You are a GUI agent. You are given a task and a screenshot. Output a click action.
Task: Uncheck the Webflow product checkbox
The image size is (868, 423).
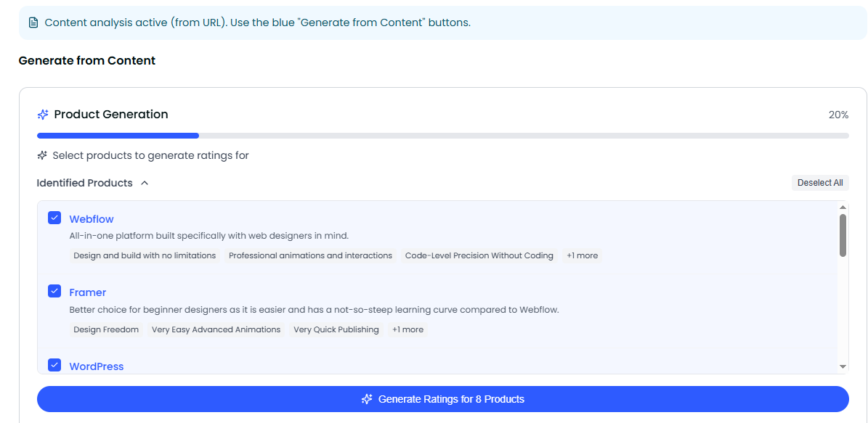(54, 218)
